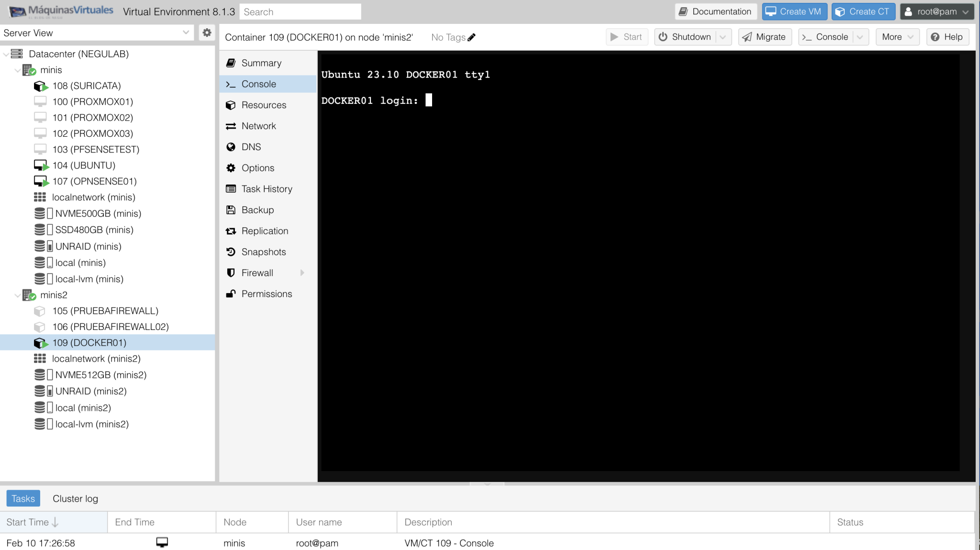Open the view settings gear icon
The width and height of the screenshot is (980, 550).
[207, 33]
